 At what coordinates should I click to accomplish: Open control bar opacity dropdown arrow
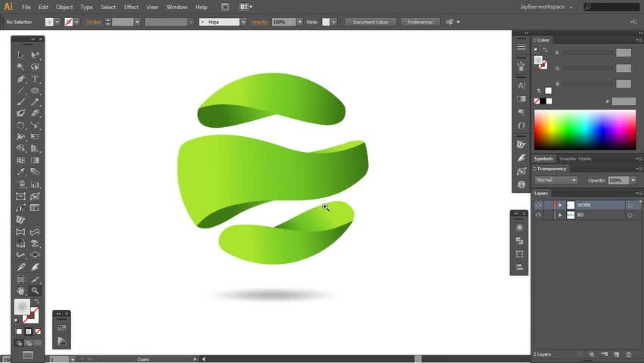299,22
